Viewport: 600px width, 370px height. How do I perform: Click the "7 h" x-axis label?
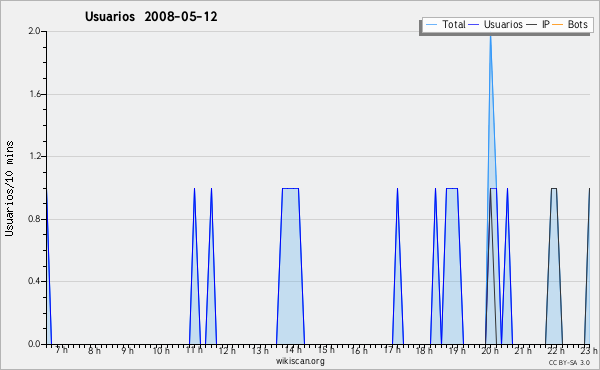tap(61, 350)
